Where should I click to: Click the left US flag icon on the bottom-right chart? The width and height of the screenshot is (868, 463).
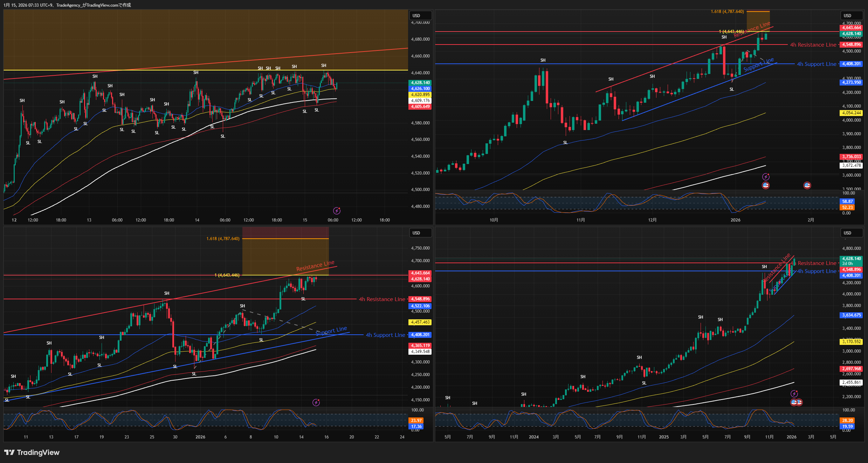click(794, 402)
